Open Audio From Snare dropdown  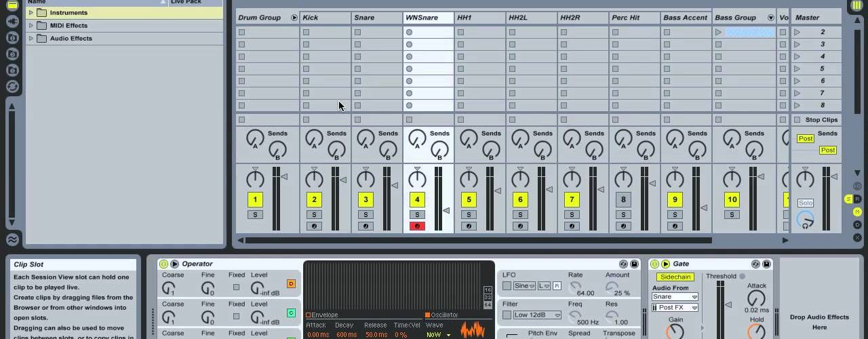(x=675, y=297)
